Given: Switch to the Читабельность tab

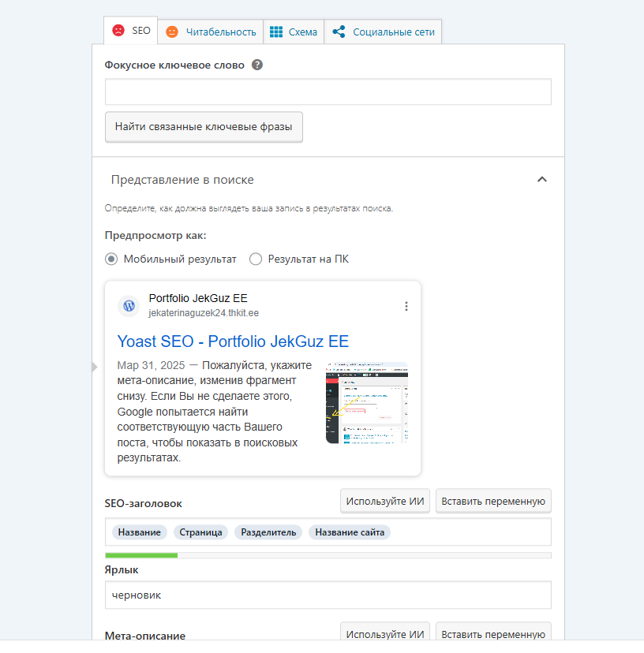Looking at the screenshot, I should tap(211, 32).
